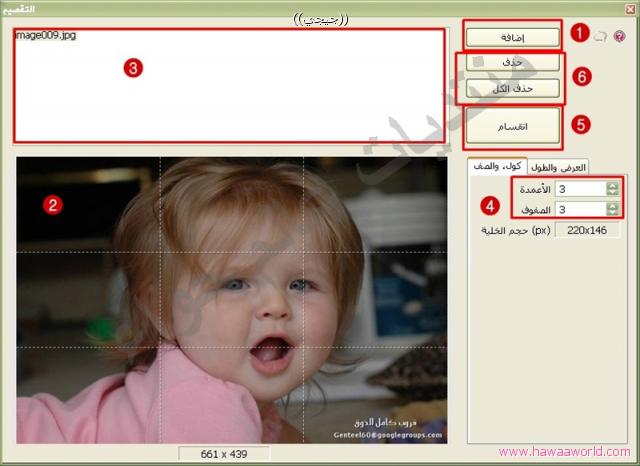640x466 pixels.
Task: Increase الصفوف rows value with up arrow
Action: point(613,205)
